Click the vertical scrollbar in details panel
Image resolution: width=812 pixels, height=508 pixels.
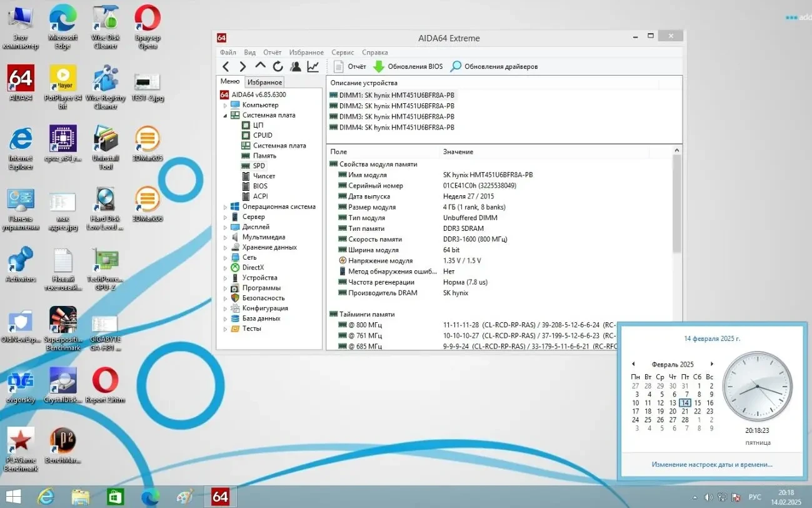click(676, 203)
